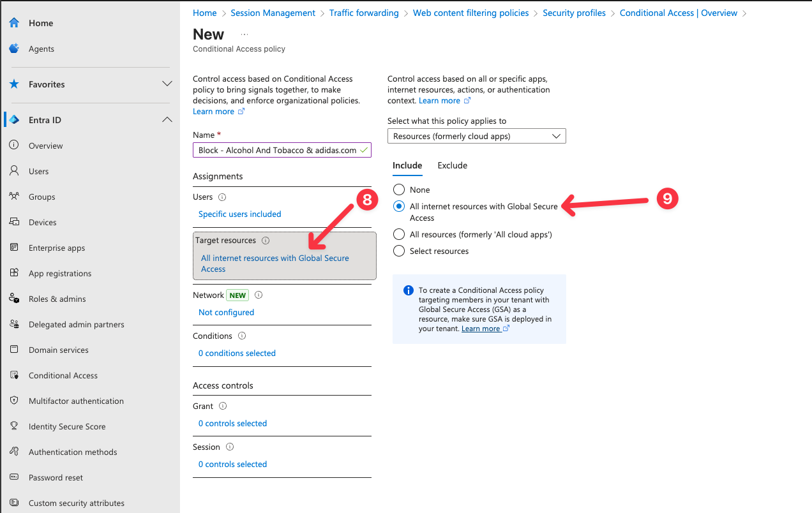Viewport: 812px width, 513px height.
Task: Open Agents via its sidebar icon
Action: coord(14,48)
